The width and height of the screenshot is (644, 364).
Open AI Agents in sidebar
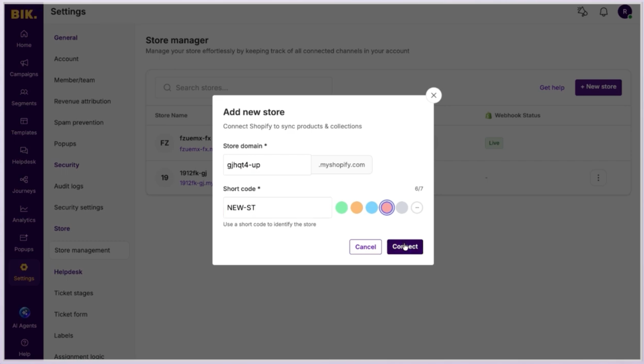tap(24, 318)
